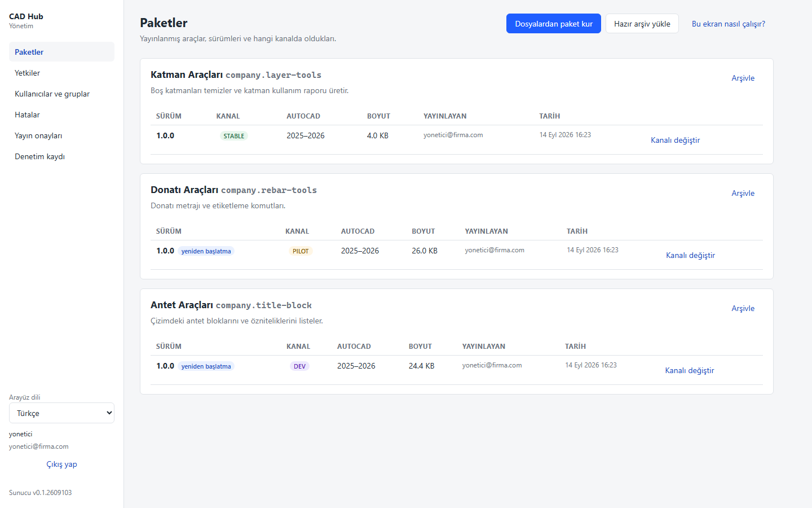Click Donatı metrajı ve etiketleme komutları description
The height and width of the screenshot is (508, 812).
click(x=218, y=206)
